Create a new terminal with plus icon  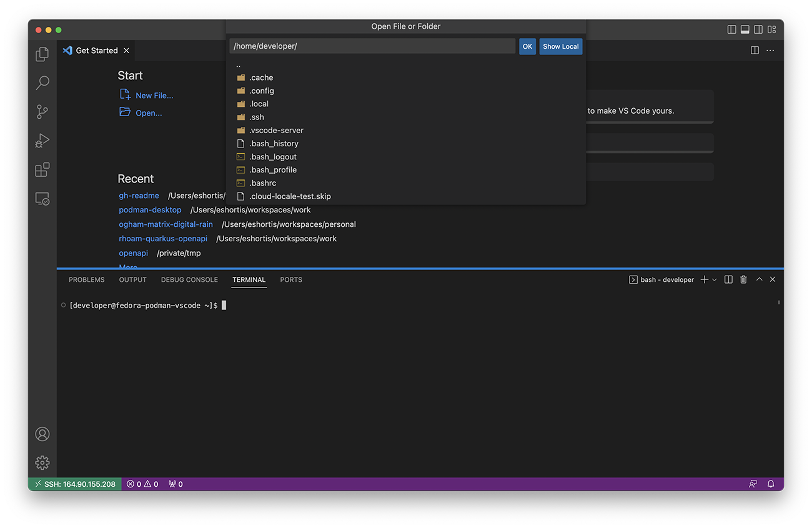click(x=705, y=280)
